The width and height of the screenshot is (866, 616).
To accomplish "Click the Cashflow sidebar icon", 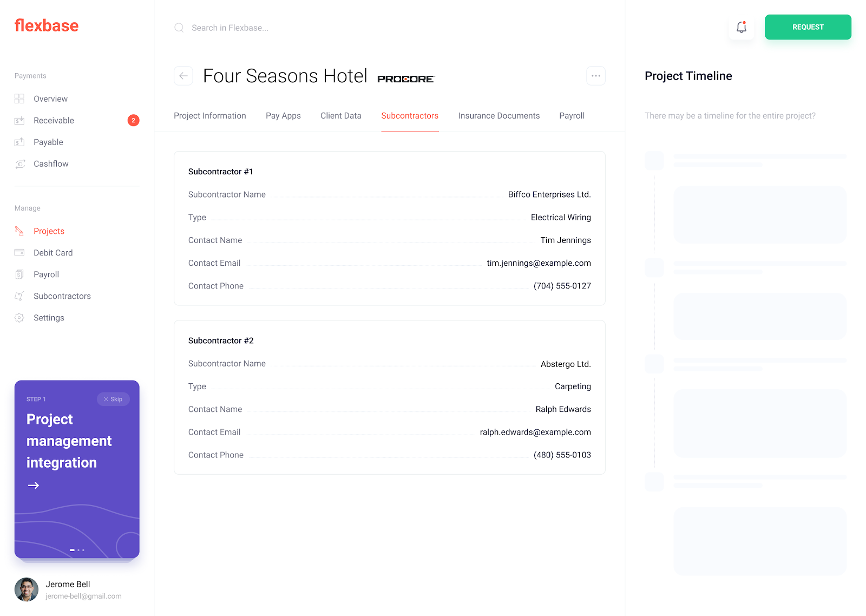I will pyautogui.click(x=20, y=163).
